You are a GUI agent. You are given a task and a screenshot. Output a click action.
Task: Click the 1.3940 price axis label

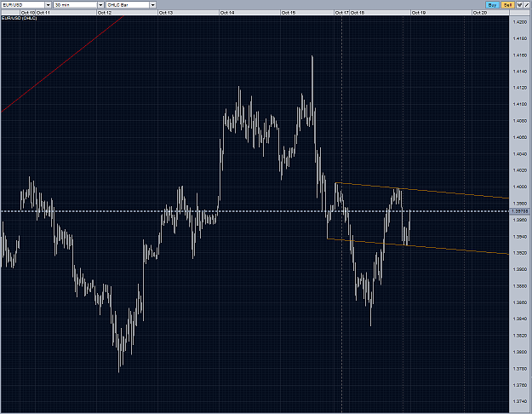coord(520,236)
